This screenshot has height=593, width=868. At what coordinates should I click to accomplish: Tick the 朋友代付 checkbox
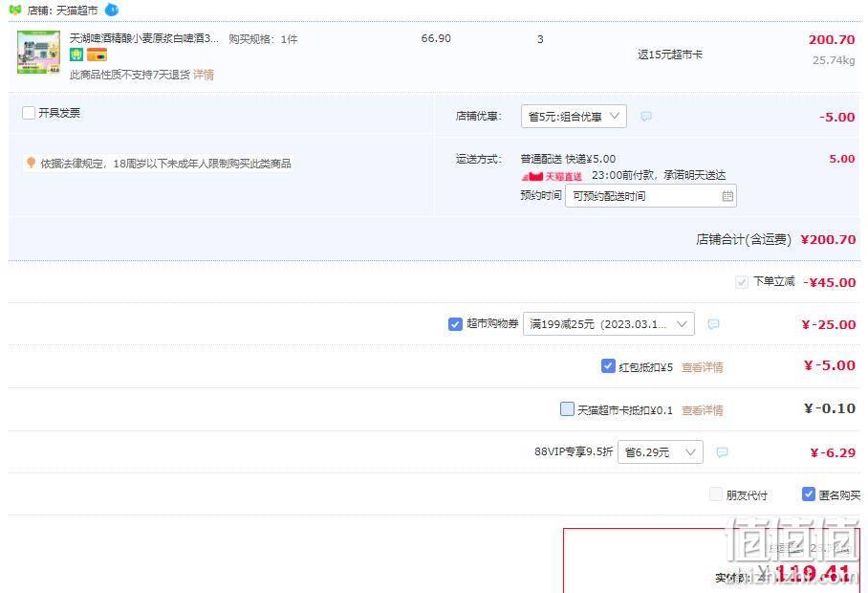(716, 494)
